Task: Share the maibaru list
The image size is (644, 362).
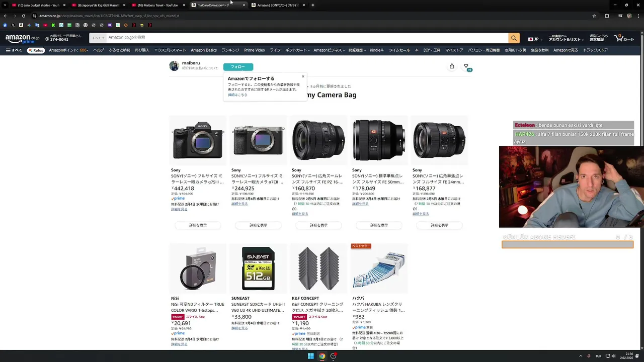Action: coord(452,66)
